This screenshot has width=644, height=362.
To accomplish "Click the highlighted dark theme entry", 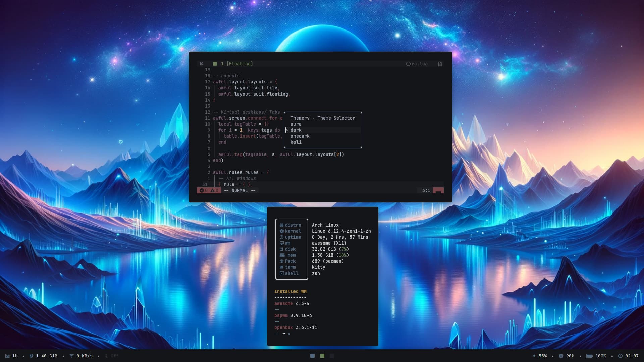I will tap(296, 130).
